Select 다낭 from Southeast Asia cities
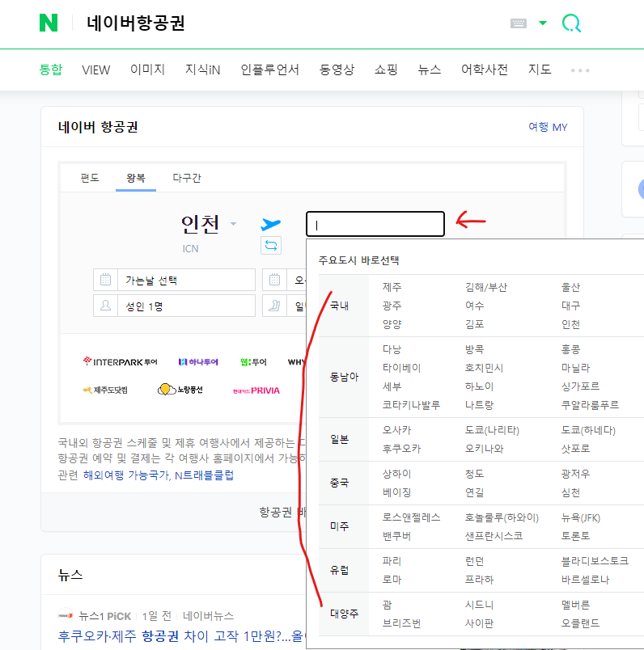The height and width of the screenshot is (650, 644). pyautogui.click(x=392, y=349)
